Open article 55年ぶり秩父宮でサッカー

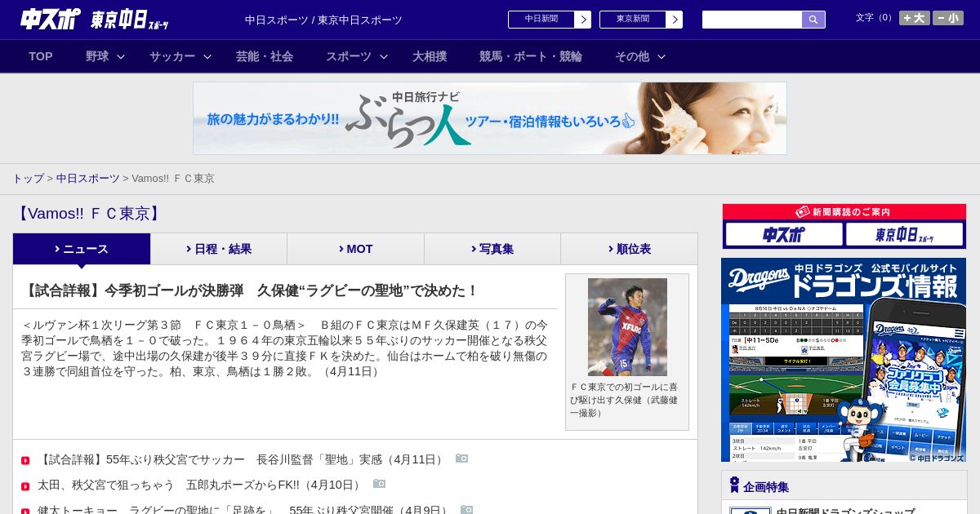pyautogui.click(x=243, y=459)
